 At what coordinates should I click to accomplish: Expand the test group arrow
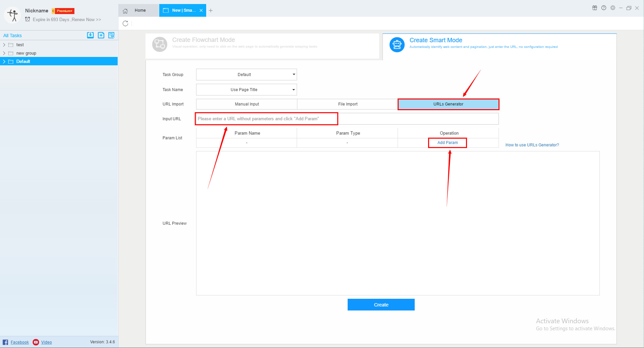[x=4, y=45]
